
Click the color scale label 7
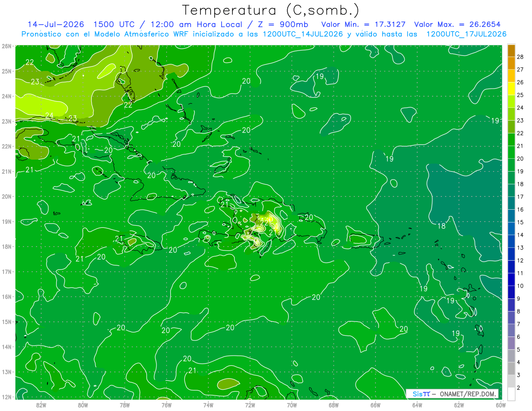point(518,324)
